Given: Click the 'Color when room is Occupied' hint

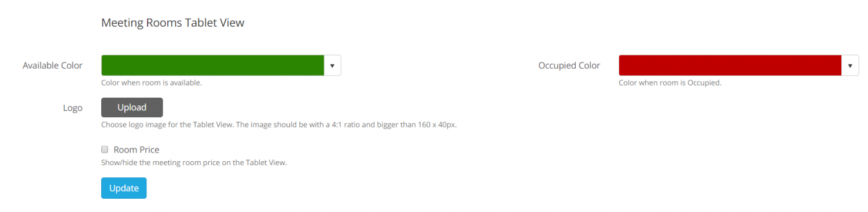Looking at the screenshot, I should click(x=670, y=83).
